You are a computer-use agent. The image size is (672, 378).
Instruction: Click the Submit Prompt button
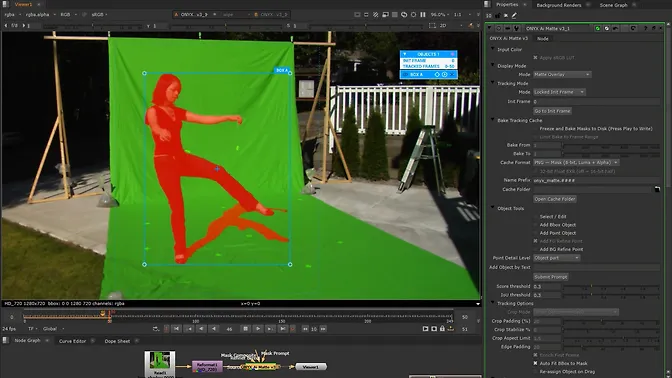(x=551, y=277)
